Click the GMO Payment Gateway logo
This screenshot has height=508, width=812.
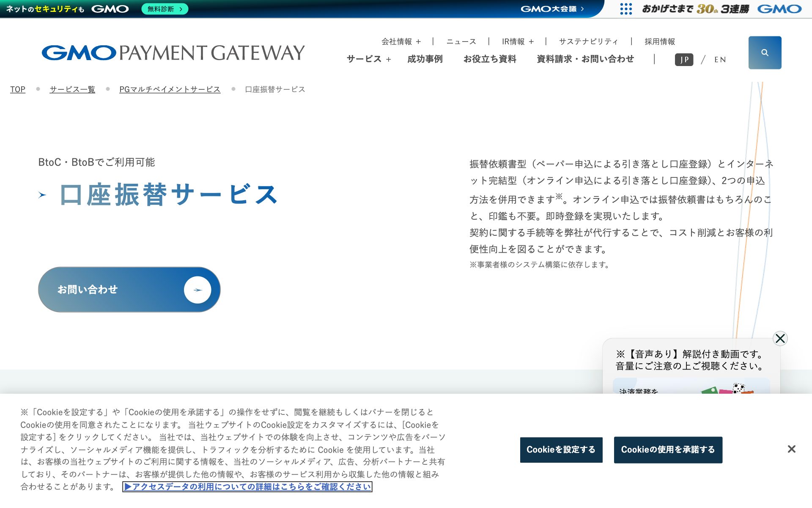[173, 53]
